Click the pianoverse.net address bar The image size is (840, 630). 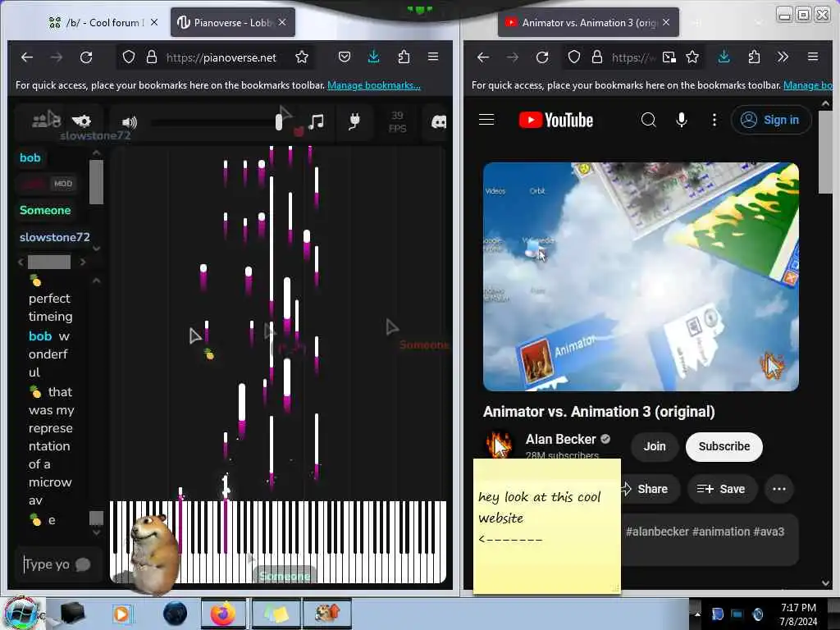[221, 57]
